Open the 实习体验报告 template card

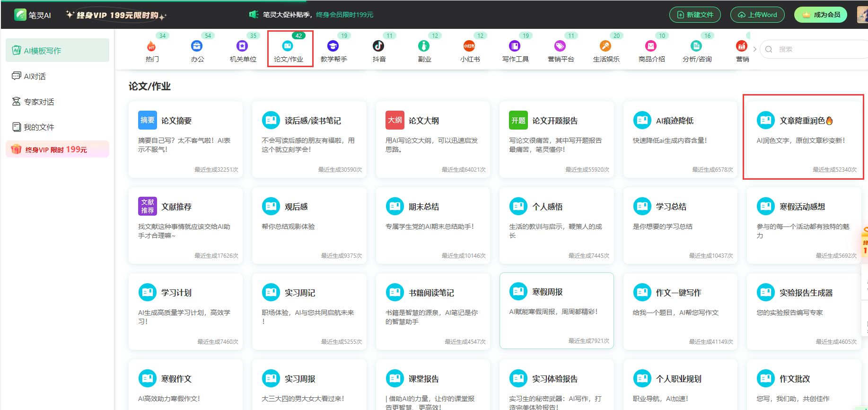coord(557,384)
